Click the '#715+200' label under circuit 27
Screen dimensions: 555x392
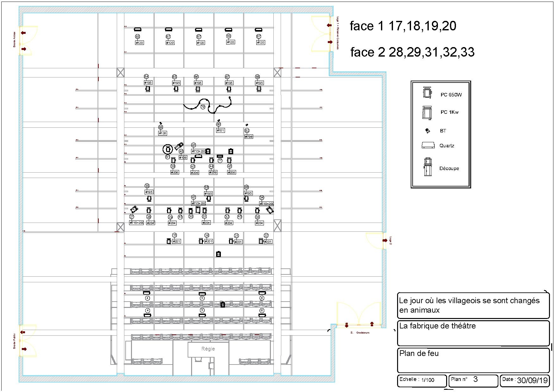pyautogui.click(x=136, y=223)
